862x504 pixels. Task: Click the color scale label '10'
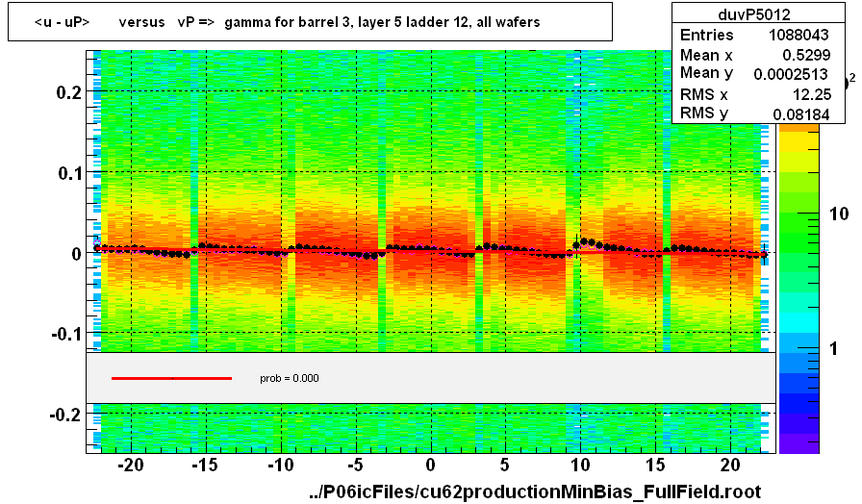[839, 214]
